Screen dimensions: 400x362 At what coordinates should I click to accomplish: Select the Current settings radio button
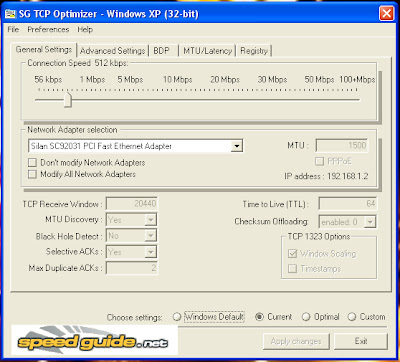pos(259,317)
